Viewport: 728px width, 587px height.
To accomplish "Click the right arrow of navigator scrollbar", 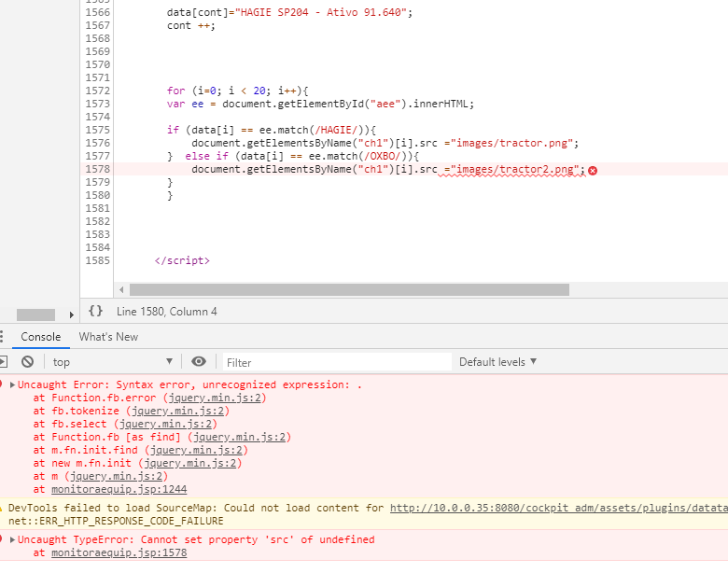I will coord(72,314).
